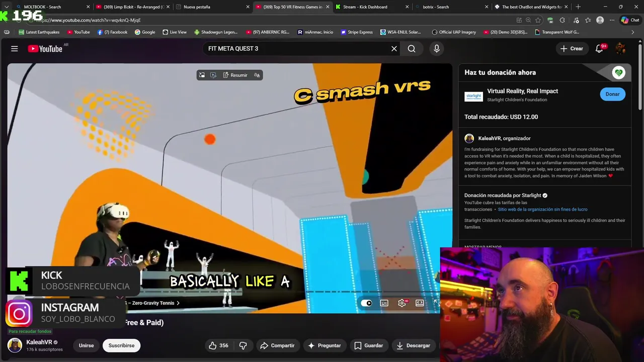This screenshot has height=362, width=644.
Task: Click the Descargar download button
Action: [x=414, y=345]
